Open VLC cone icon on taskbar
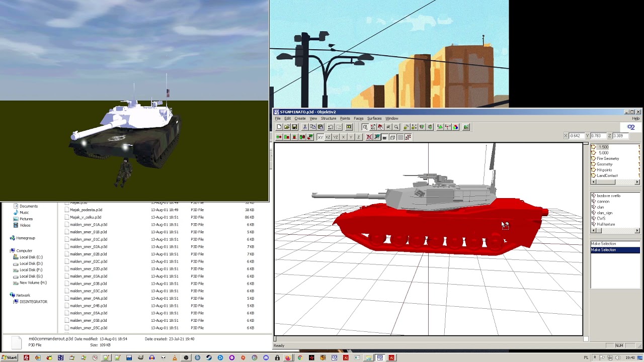This screenshot has height=362, width=644. click(x=175, y=357)
